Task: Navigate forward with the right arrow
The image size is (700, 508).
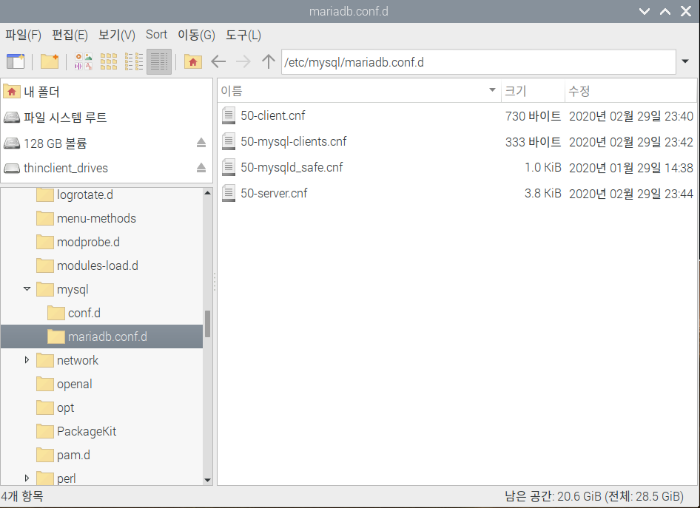Action: click(x=243, y=62)
